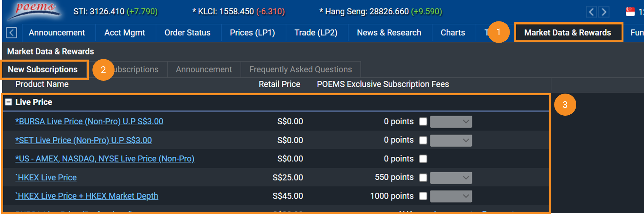Click next ticker arrow in header
The height and width of the screenshot is (214, 644).
pyautogui.click(x=604, y=12)
